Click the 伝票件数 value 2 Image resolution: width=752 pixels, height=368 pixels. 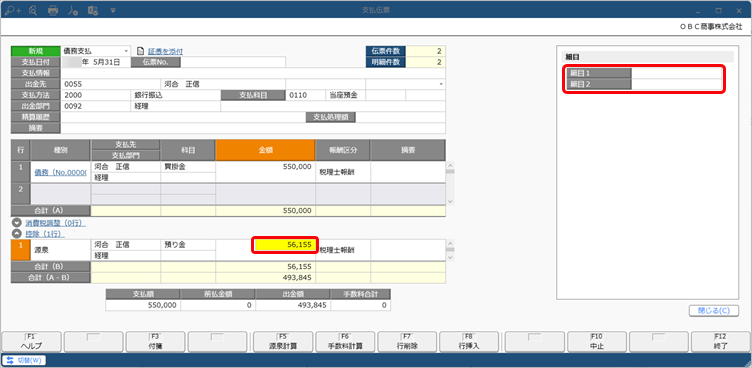pyautogui.click(x=426, y=51)
